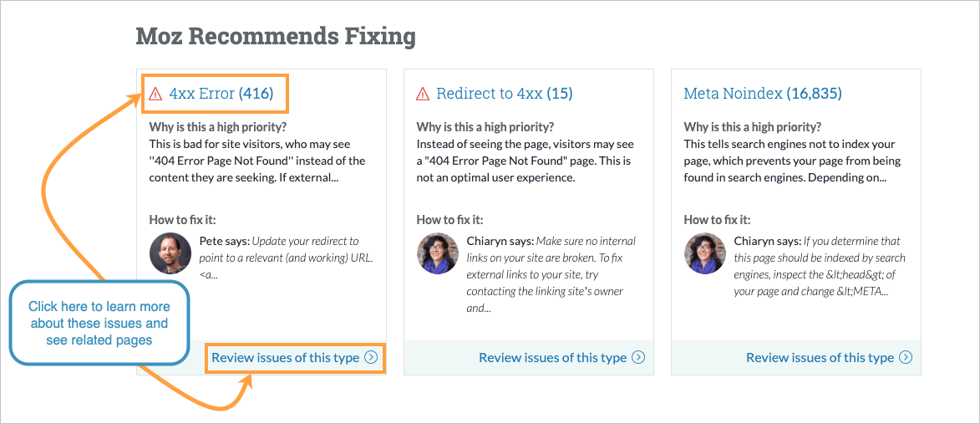Click the circled arrow icon in 4xx Error card
Viewport: 980px width, 424px height.
(371, 358)
